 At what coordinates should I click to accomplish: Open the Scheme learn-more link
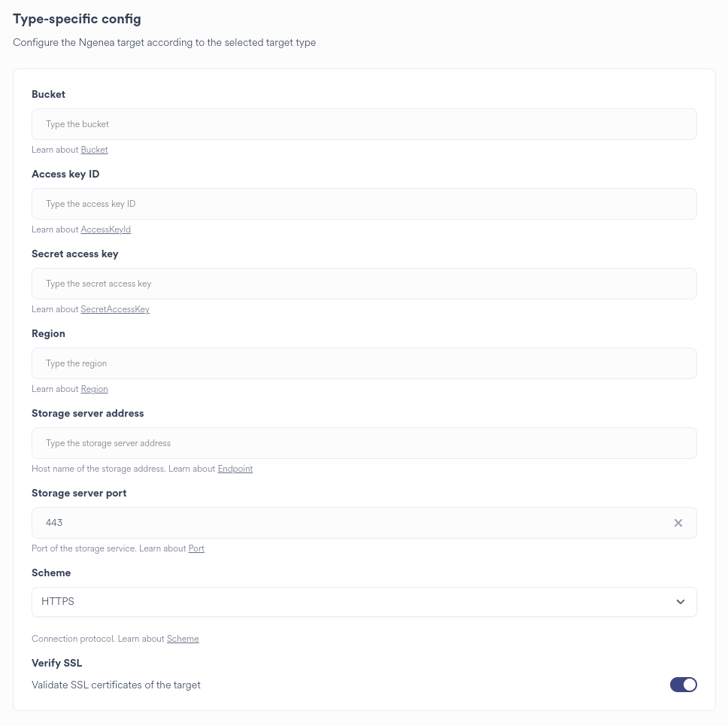click(183, 639)
